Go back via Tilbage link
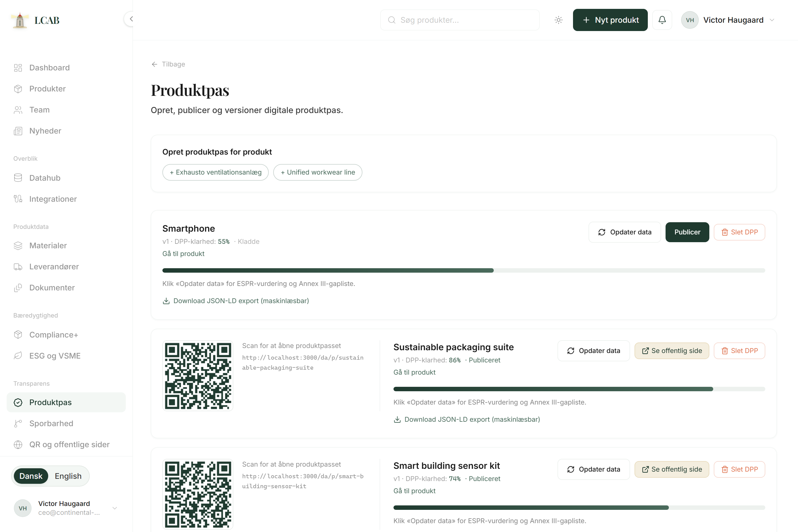 [x=168, y=64]
